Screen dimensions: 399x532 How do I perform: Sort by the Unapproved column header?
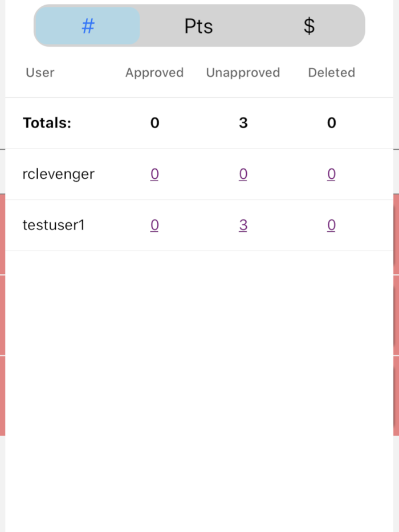click(x=243, y=72)
